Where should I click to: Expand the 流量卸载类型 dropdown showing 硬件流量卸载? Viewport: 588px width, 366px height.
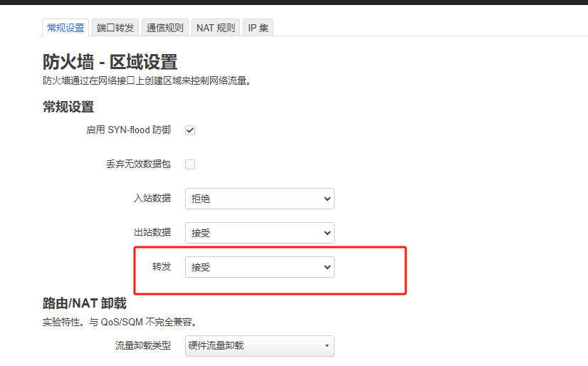pos(259,346)
